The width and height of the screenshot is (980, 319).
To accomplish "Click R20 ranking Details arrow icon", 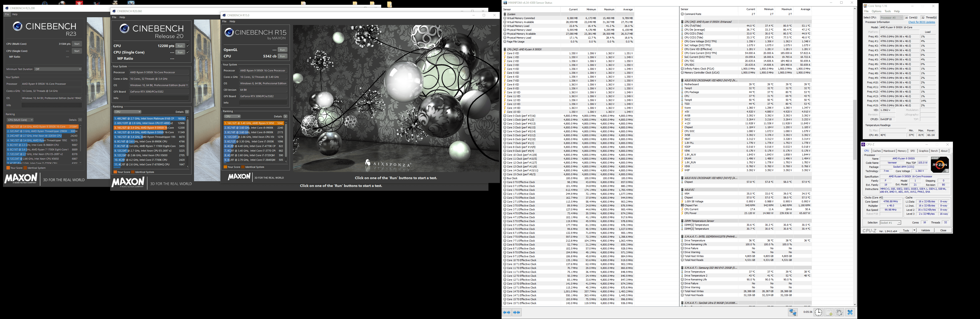I will pyautogui.click(x=187, y=112).
